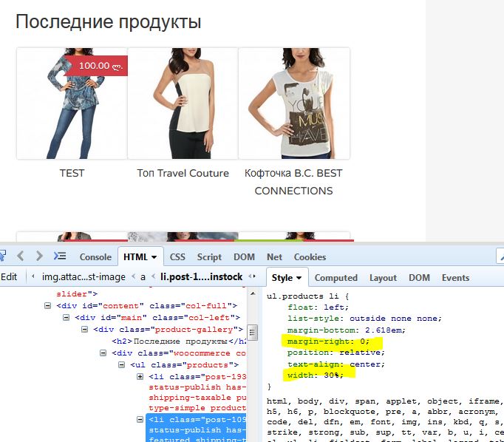Switch to the Console tab
Screen dimensions: 504x442
point(95,256)
